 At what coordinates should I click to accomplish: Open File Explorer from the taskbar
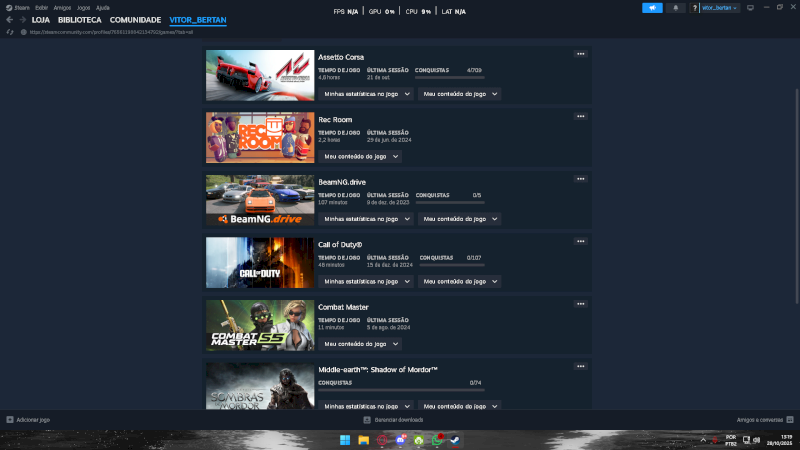pyautogui.click(x=363, y=440)
